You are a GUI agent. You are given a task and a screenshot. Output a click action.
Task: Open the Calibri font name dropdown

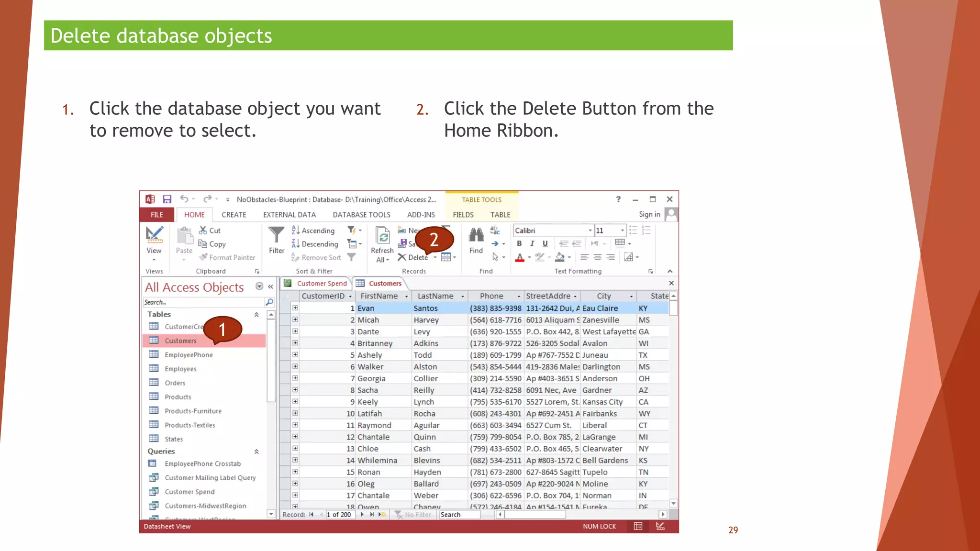590,231
